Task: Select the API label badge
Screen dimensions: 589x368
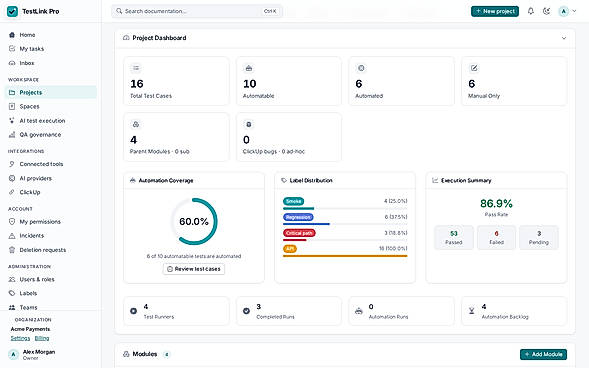Action: pyautogui.click(x=290, y=249)
